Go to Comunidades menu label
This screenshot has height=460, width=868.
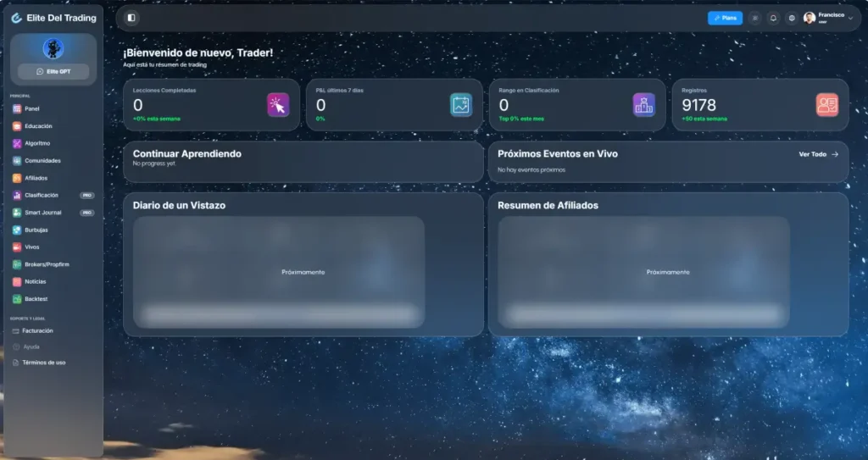point(42,160)
